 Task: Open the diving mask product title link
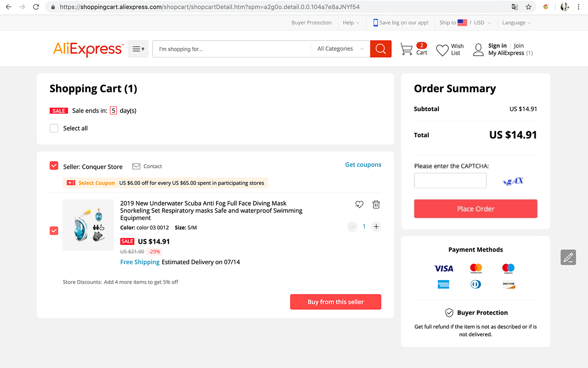pyautogui.click(x=211, y=211)
